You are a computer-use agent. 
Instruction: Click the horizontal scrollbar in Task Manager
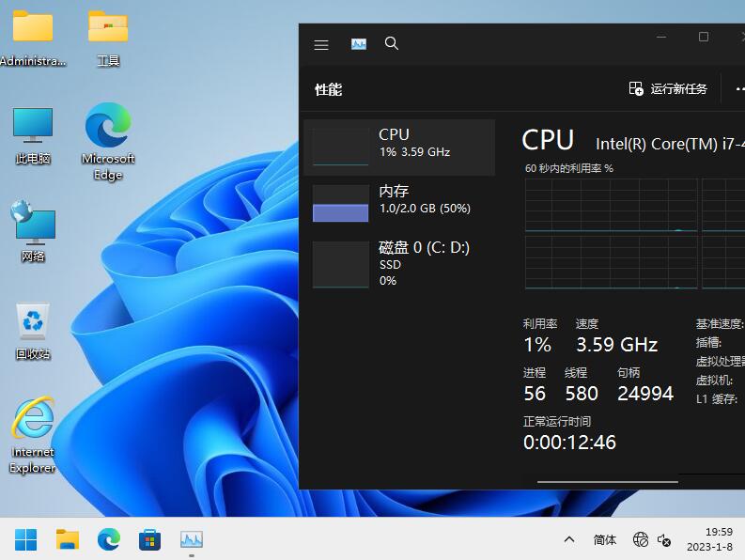(x=607, y=482)
